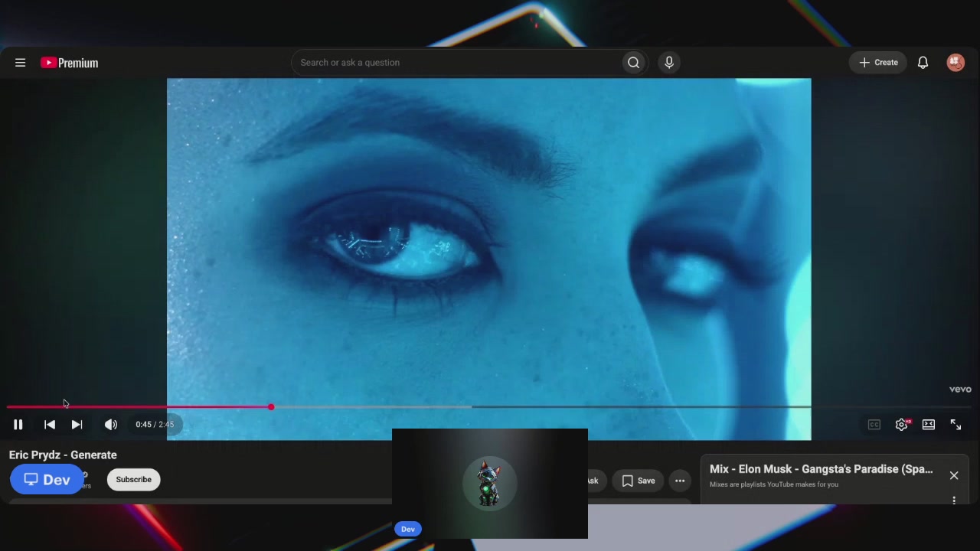Save the video to playlist
The height and width of the screenshot is (551, 980).
639,481
